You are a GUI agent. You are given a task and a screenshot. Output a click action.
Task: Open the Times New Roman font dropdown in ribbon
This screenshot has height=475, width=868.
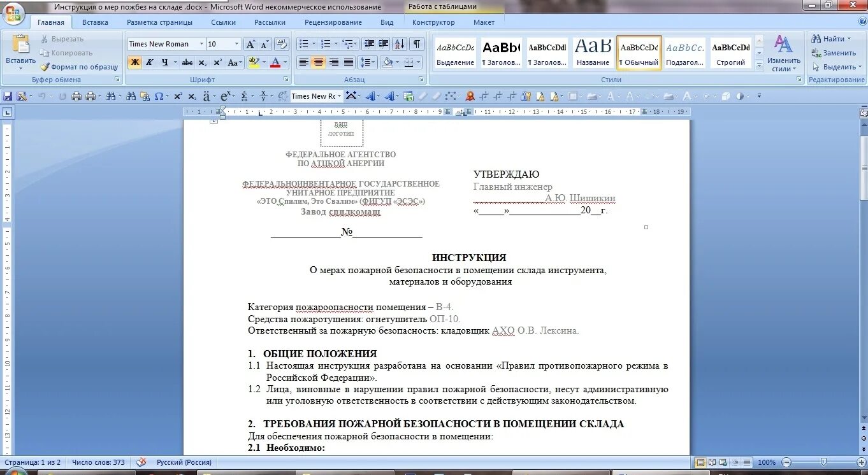(201, 44)
